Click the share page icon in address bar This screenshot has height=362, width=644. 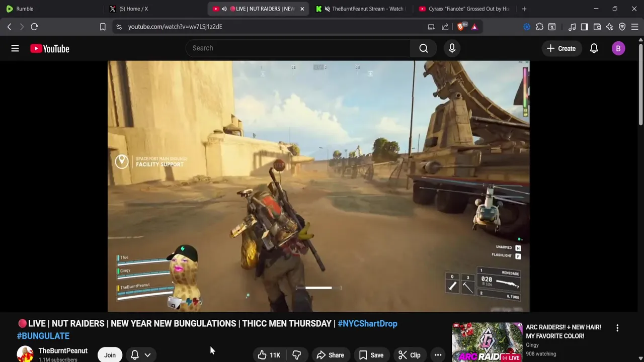(445, 27)
